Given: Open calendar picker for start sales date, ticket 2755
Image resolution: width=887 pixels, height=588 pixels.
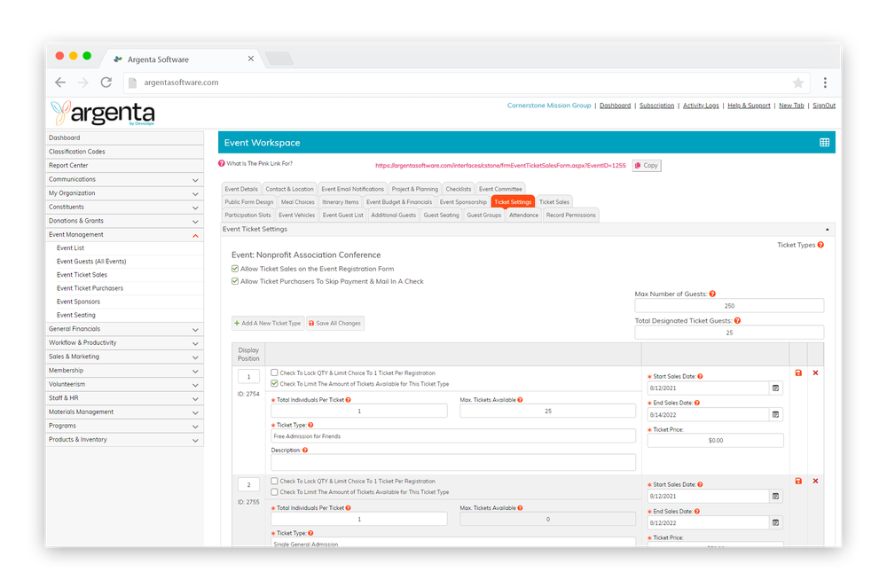Looking at the screenshot, I should (776, 497).
